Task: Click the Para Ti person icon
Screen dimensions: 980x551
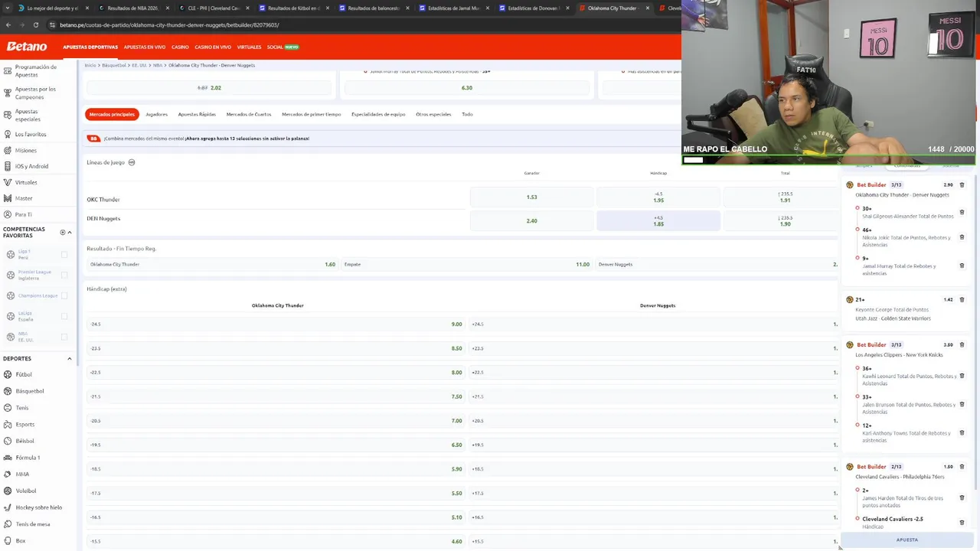Action: point(8,214)
